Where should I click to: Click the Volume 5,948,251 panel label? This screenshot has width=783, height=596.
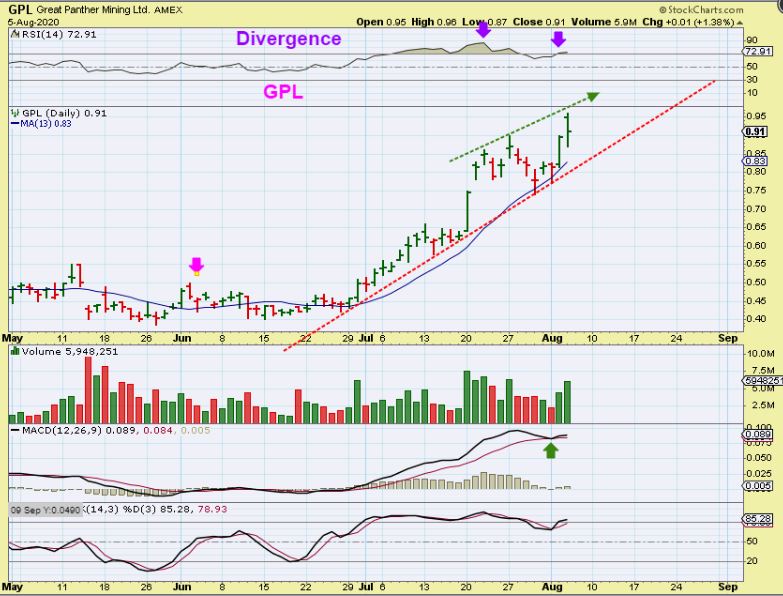tap(70, 351)
